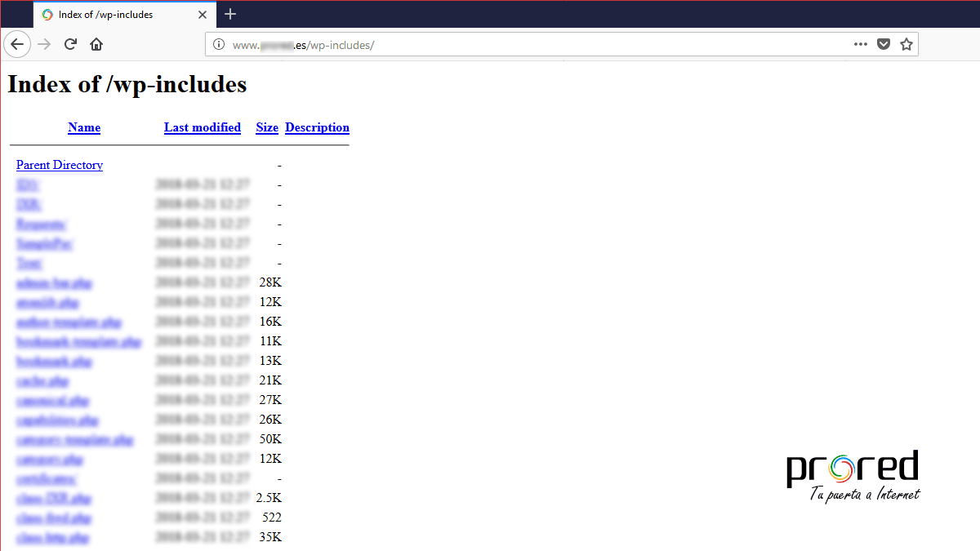Open the Parent Directory link
This screenshot has height=551, width=980.
[x=60, y=165]
